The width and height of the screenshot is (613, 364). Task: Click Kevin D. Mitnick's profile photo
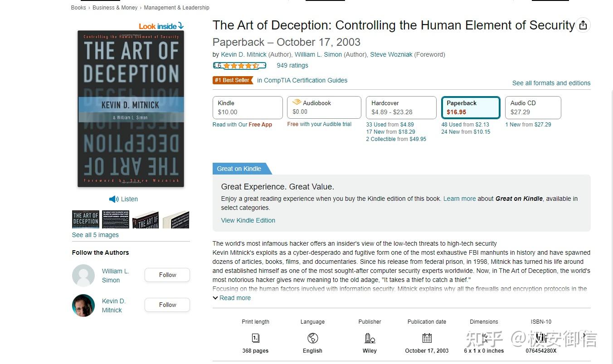point(83,305)
